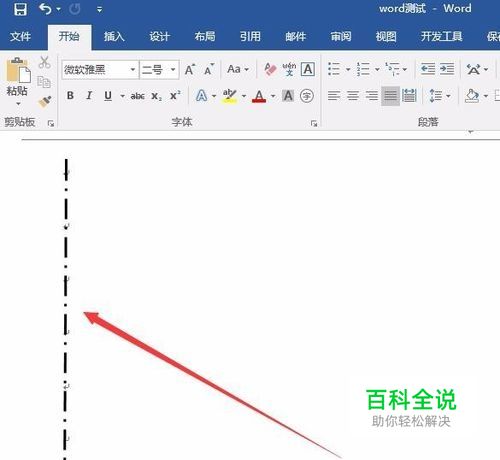Switch to the 审阅 tab
The image size is (500, 460).
pyautogui.click(x=341, y=36)
